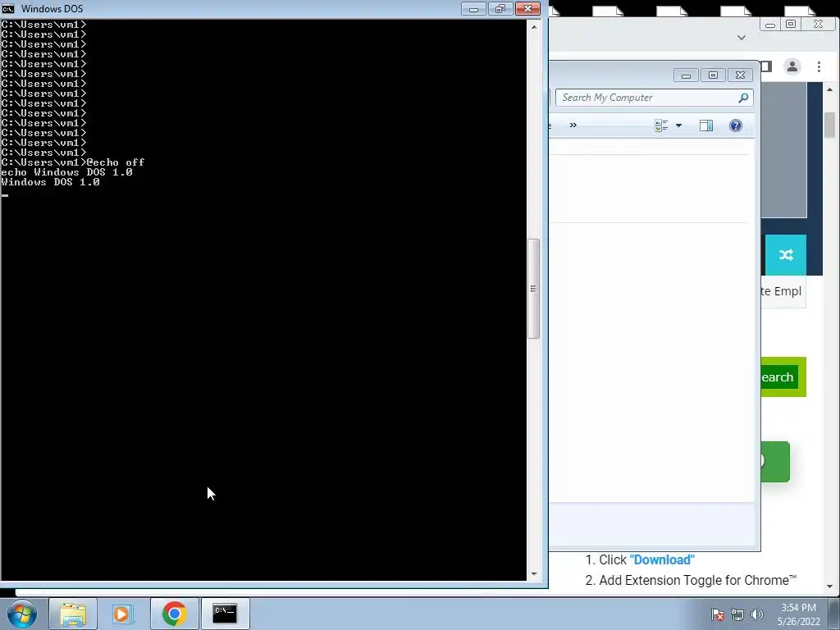The width and height of the screenshot is (840, 630).
Task: Close the Windows DOS console window
Action: pyautogui.click(x=527, y=8)
